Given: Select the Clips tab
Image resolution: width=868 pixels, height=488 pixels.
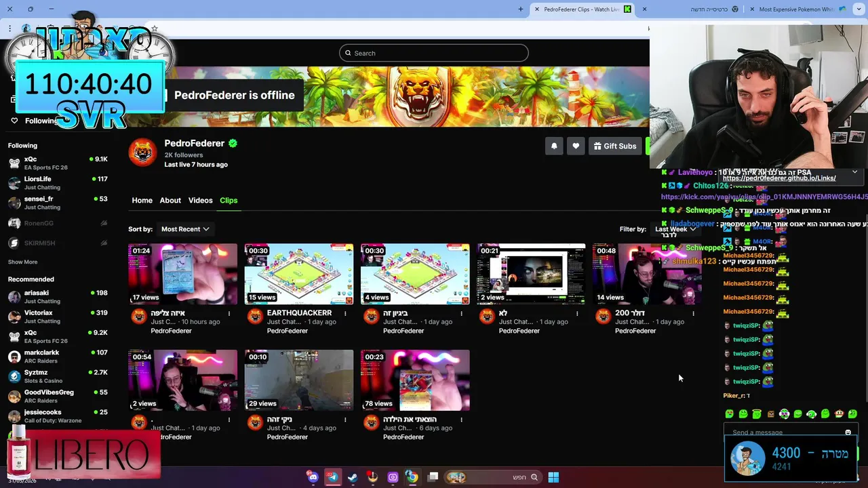Looking at the screenshot, I should point(229,200).
